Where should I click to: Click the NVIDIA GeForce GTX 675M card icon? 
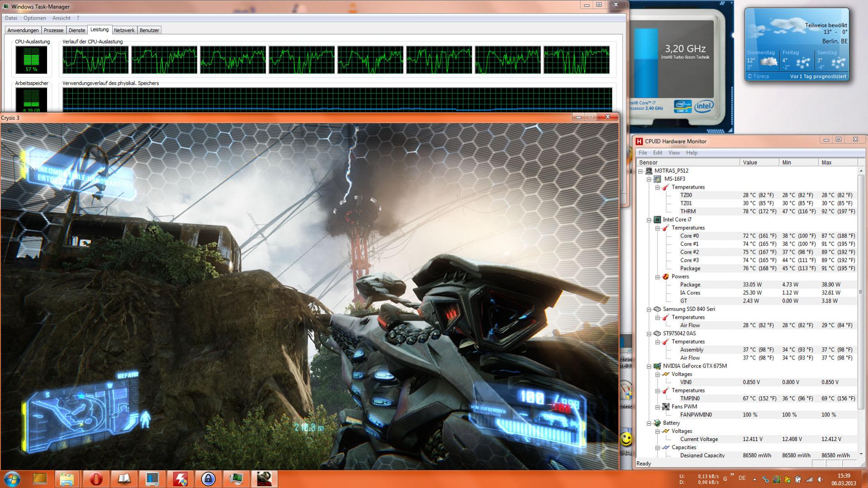657,366
